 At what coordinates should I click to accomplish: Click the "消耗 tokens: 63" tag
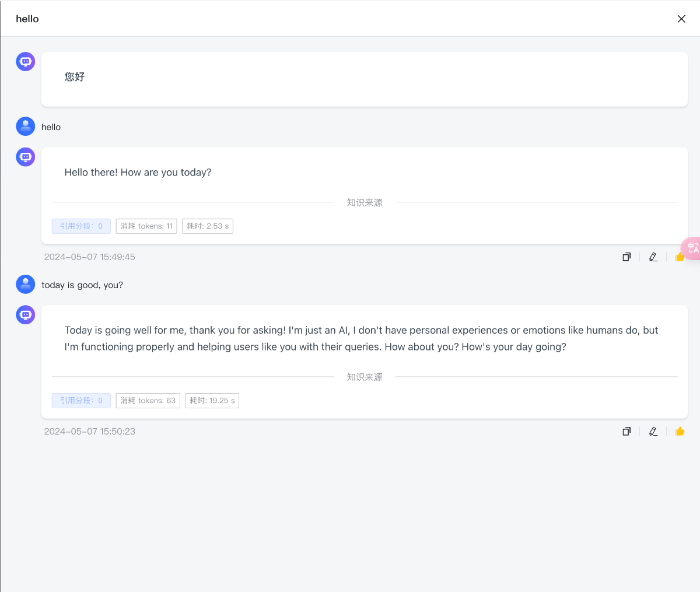coord(148,401)
